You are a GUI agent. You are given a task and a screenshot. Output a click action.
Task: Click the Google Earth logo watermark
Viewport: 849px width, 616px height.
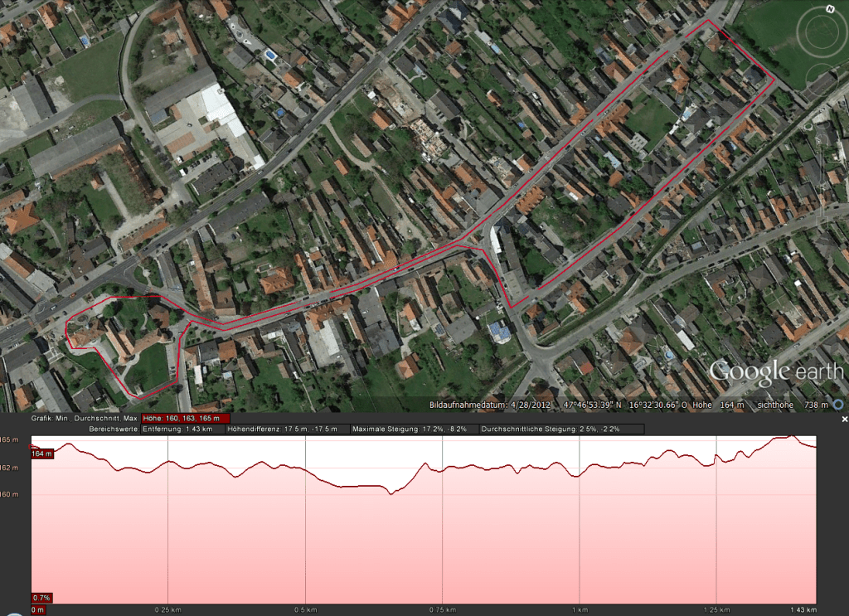click(775, 371)
